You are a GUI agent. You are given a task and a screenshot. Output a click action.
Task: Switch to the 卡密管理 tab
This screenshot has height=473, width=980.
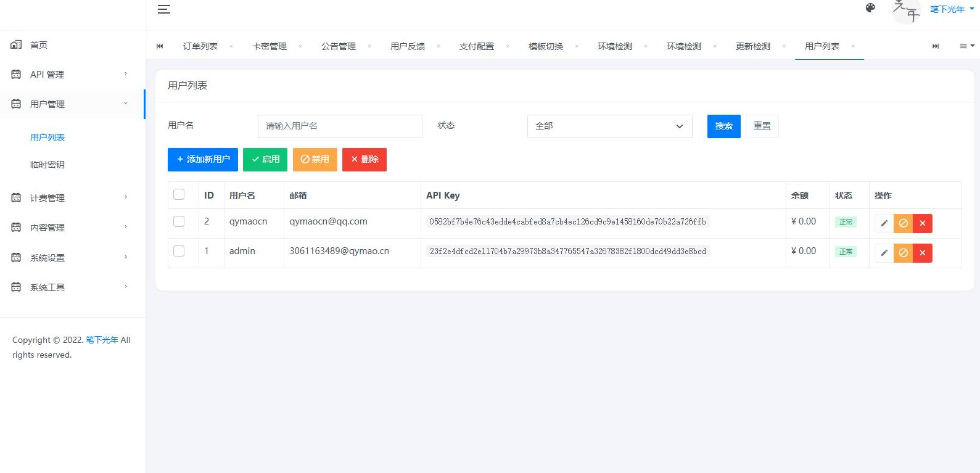[x=270, y=46]
